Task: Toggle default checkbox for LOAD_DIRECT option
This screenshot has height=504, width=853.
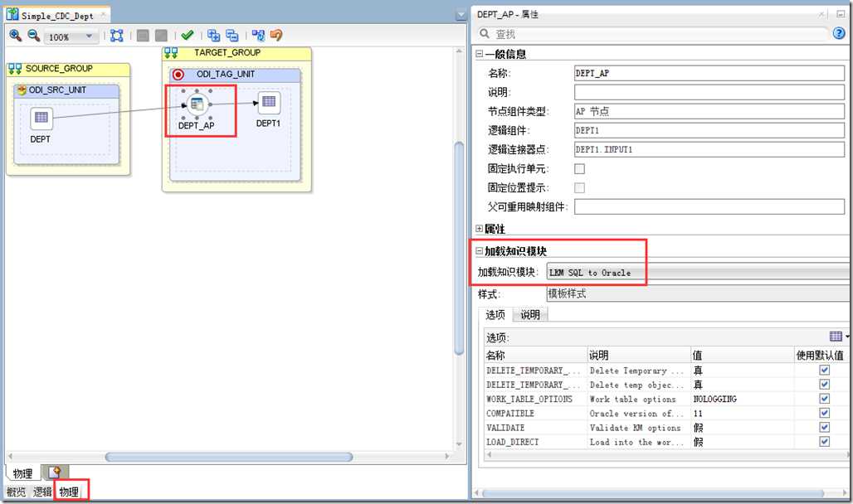Action: click(x=825, y=442)
